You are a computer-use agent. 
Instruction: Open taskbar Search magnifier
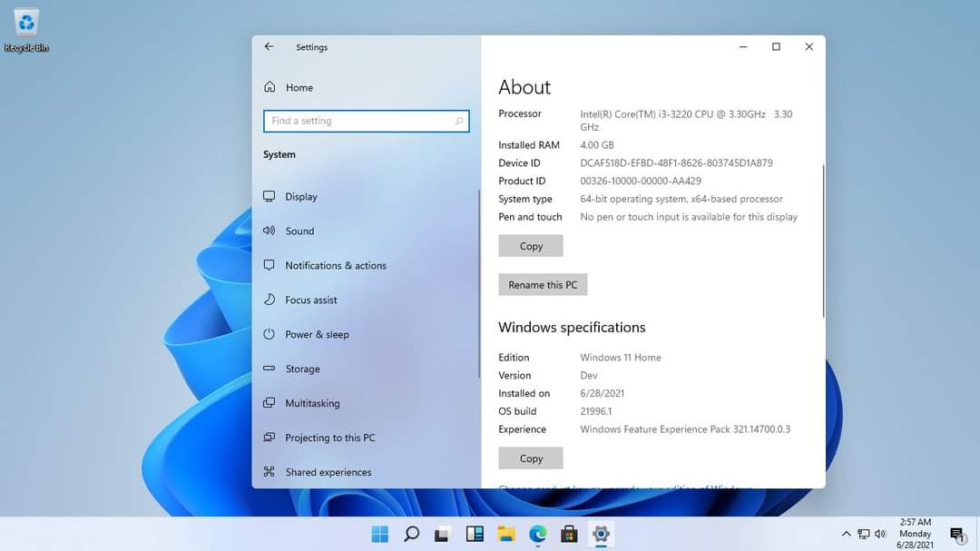[411, 534]
